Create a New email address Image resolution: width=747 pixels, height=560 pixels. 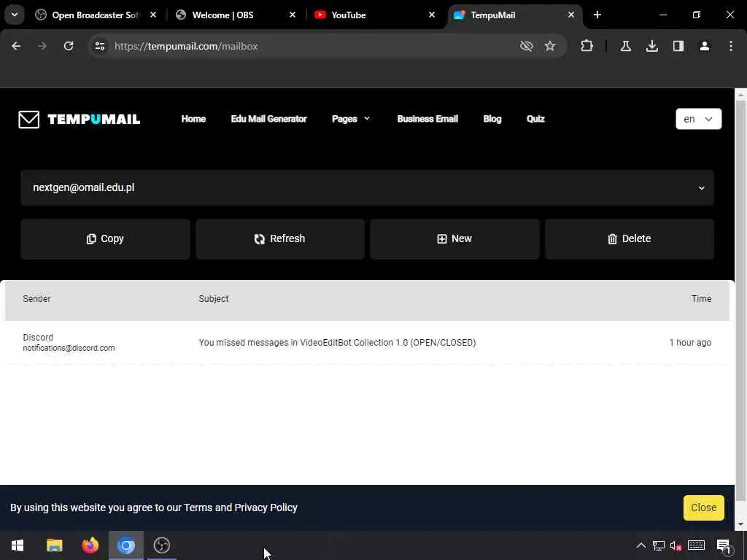pos(454,239)
